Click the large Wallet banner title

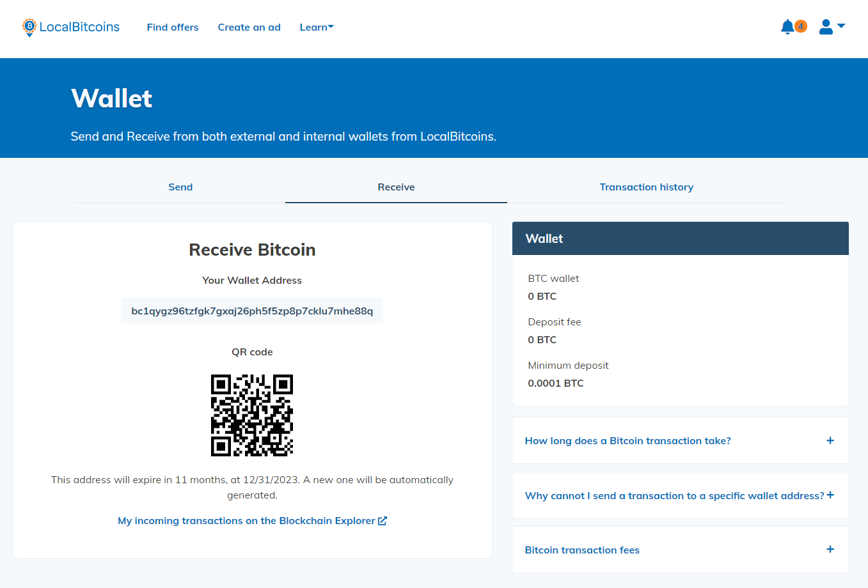112,98
